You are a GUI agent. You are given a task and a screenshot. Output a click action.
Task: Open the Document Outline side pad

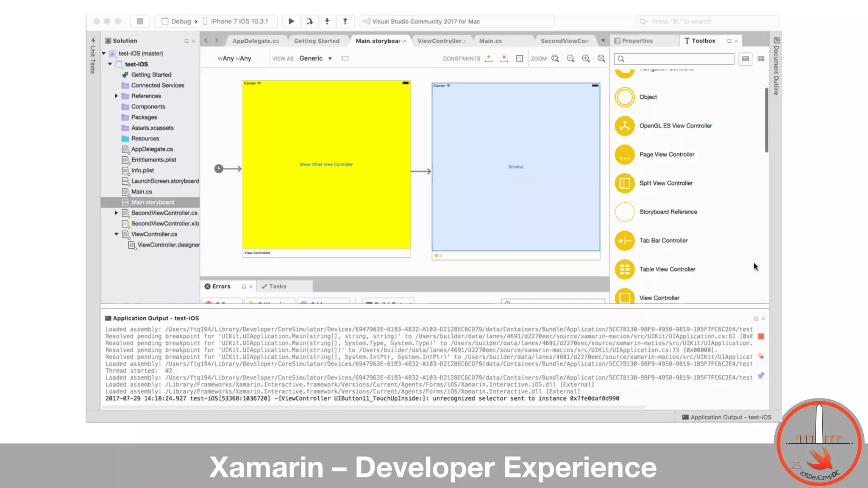[776, 67]
